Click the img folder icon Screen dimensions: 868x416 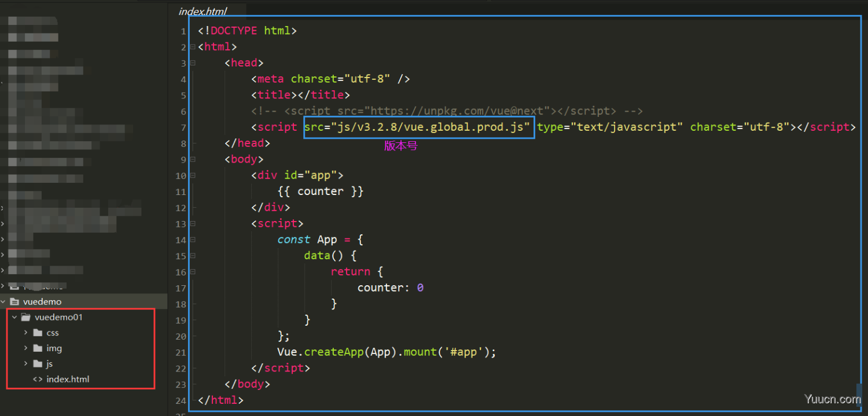(x=38, y=348)
